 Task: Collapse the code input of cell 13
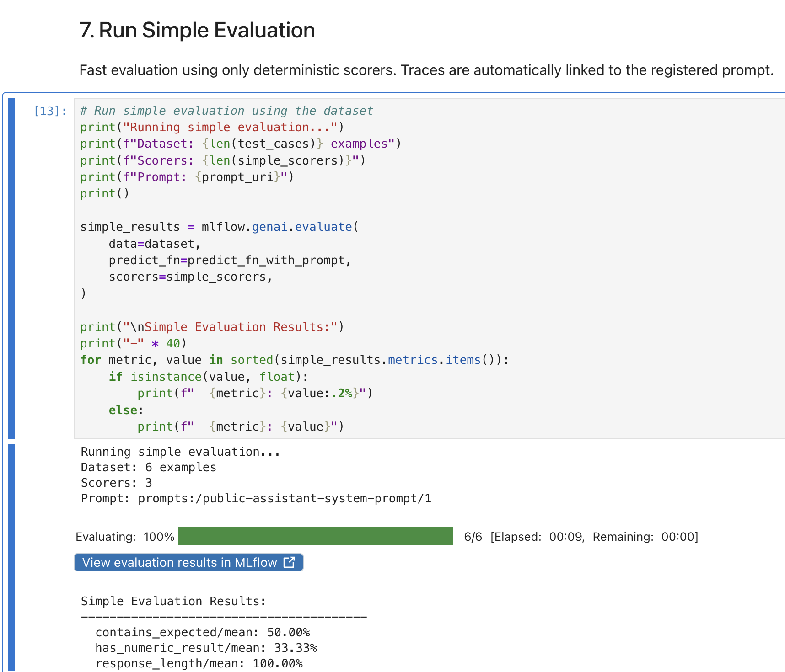tap(11, 268)
